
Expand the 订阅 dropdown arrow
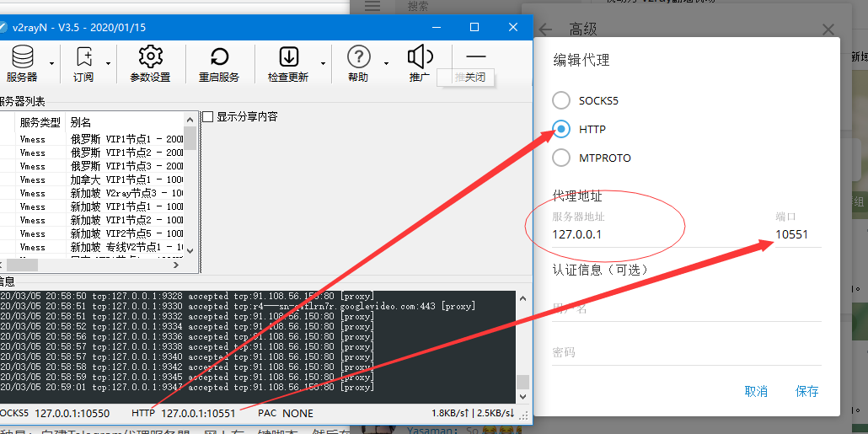click(x=108, y=64)
